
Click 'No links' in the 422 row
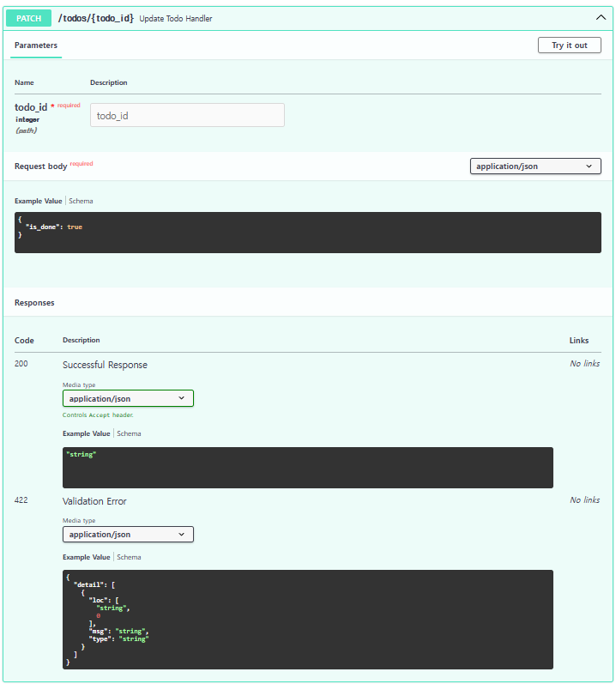(584, 500)
